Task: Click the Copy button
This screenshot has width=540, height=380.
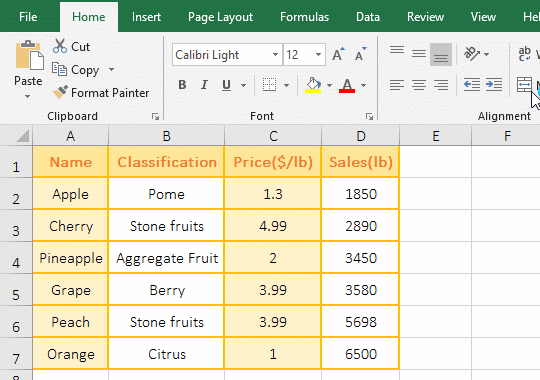Action: [76, 70]
